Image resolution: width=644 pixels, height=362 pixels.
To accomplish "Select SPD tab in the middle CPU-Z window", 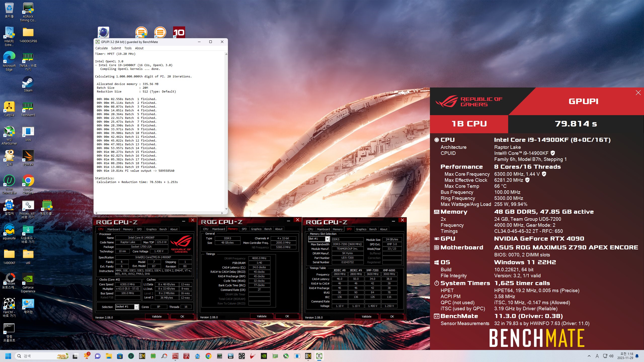I will (x=244, y=229).
